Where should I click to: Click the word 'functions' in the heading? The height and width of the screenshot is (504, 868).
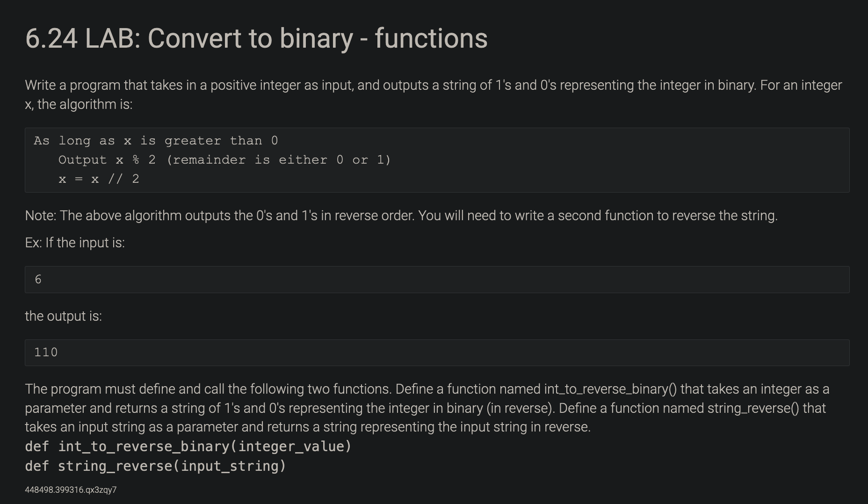coord(431,38)
